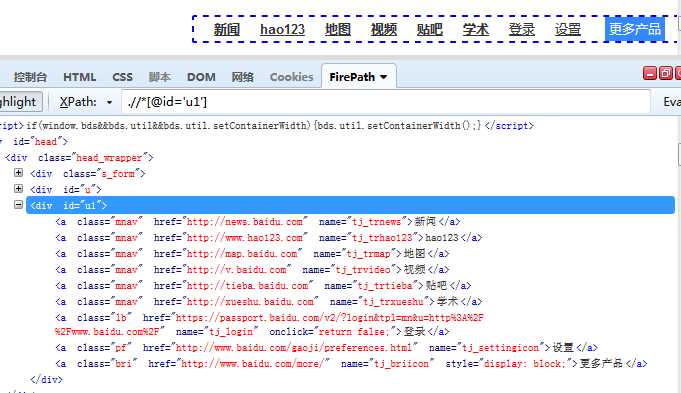Select the tj_trmap anchor row
The image size is (681, 393).
(x=252, y=254)
